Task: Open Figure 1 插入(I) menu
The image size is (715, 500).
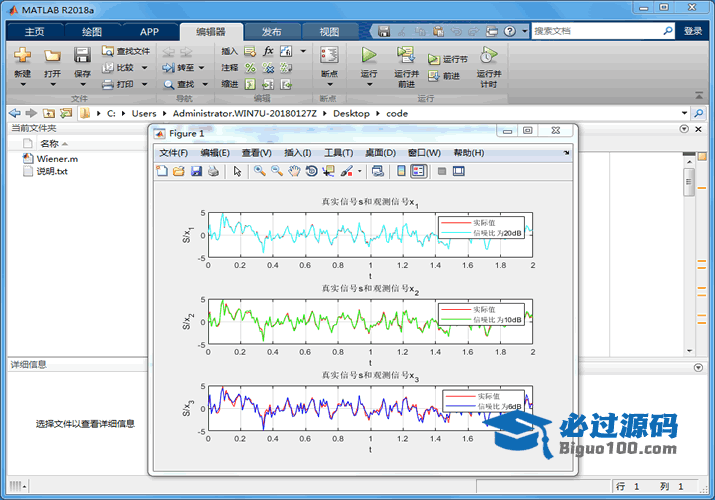Action: coord(298,153)
